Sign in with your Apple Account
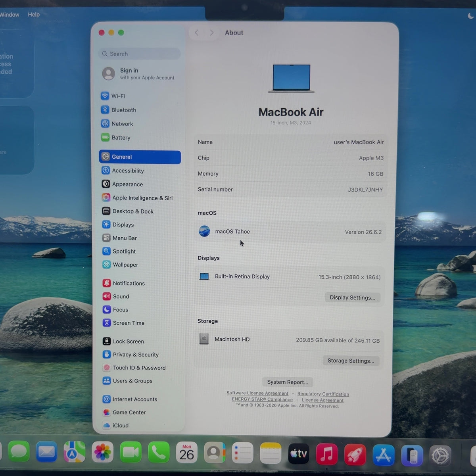 (x=139, y=74)
